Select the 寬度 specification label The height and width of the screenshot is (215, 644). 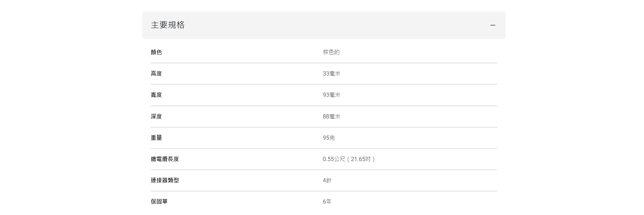coord(156,95)
